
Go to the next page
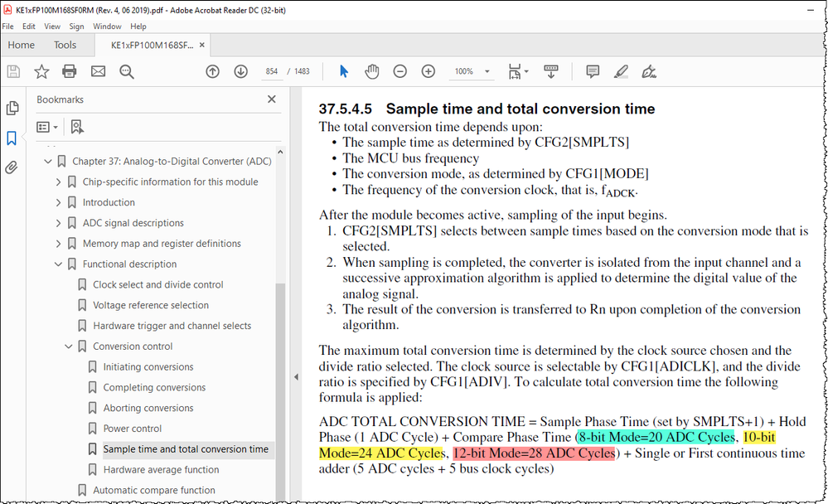coord(240,71)
